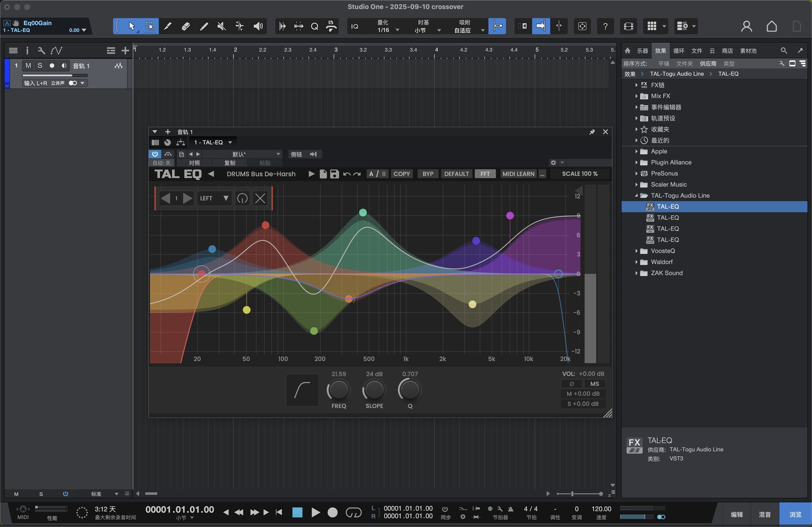The image size is (812, 527).
Task: Open 混音 mixer view button
Action: (765, 514)
